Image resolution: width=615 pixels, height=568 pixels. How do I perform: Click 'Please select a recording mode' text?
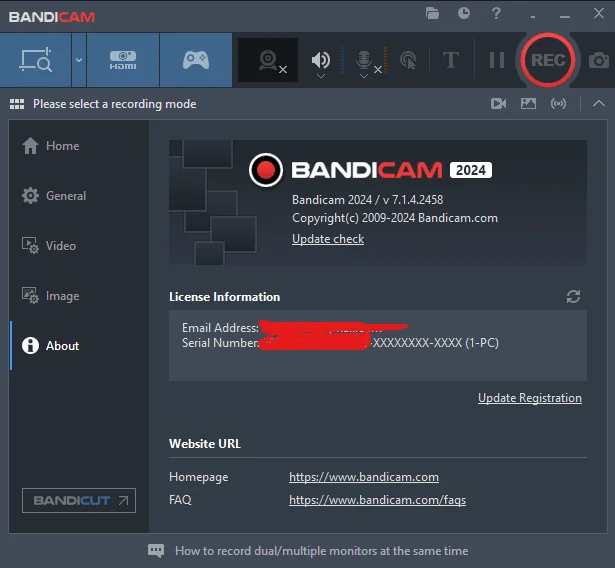pos(115,104)
